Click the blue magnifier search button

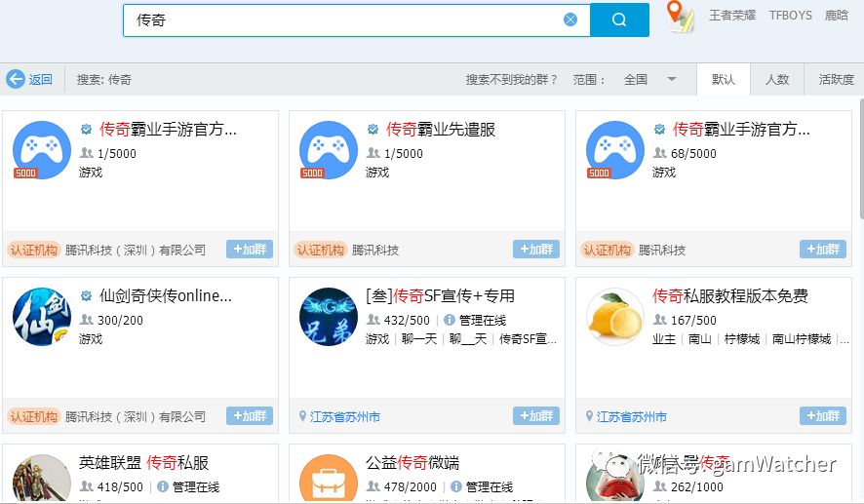619,19
